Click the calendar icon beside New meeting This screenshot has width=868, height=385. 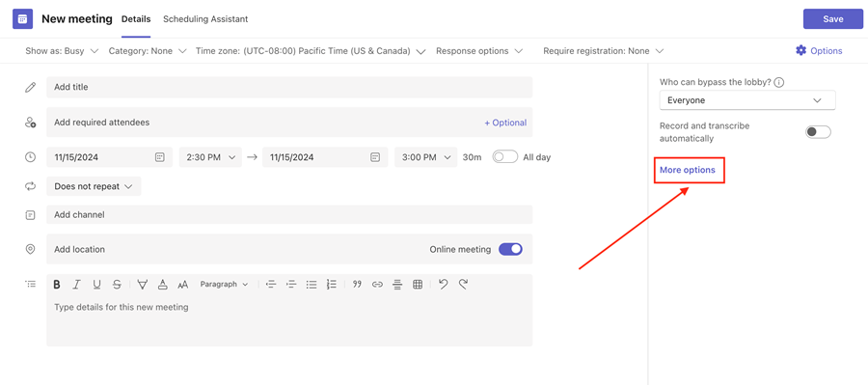pyautogui.click(x=22, y=19)
